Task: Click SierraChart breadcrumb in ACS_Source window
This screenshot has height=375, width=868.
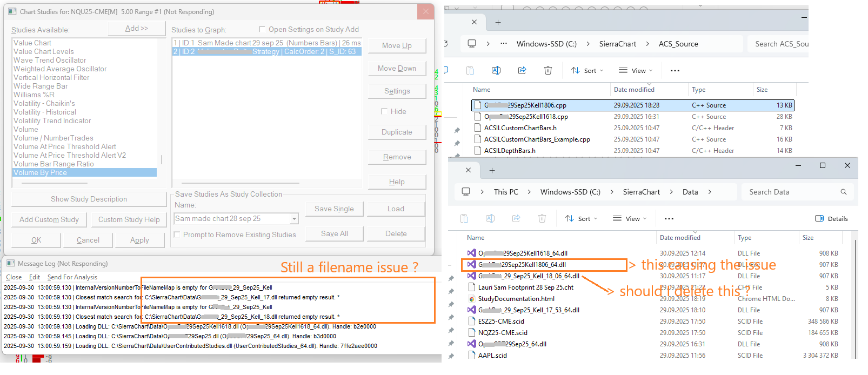Action: coord(618,44)
